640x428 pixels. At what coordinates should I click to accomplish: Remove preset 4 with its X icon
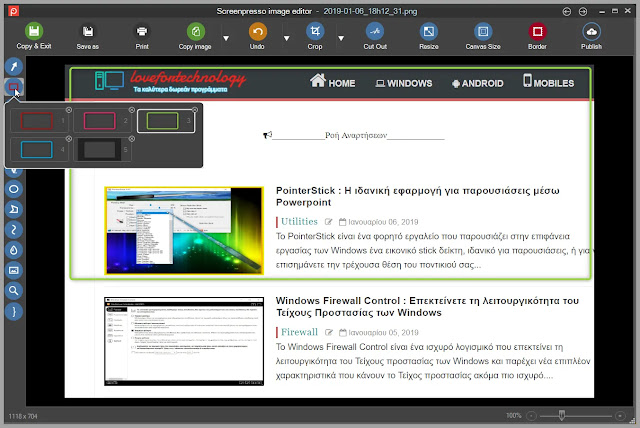click(69, 139)
